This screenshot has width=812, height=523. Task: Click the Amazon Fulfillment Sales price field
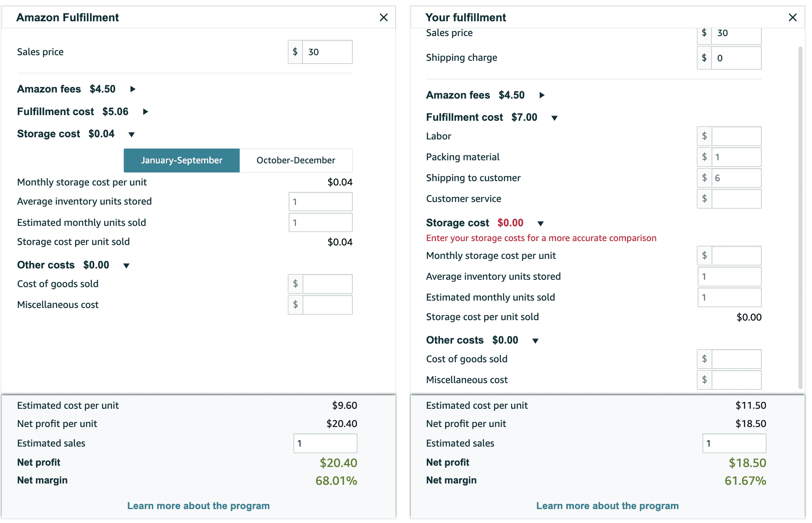327,52
